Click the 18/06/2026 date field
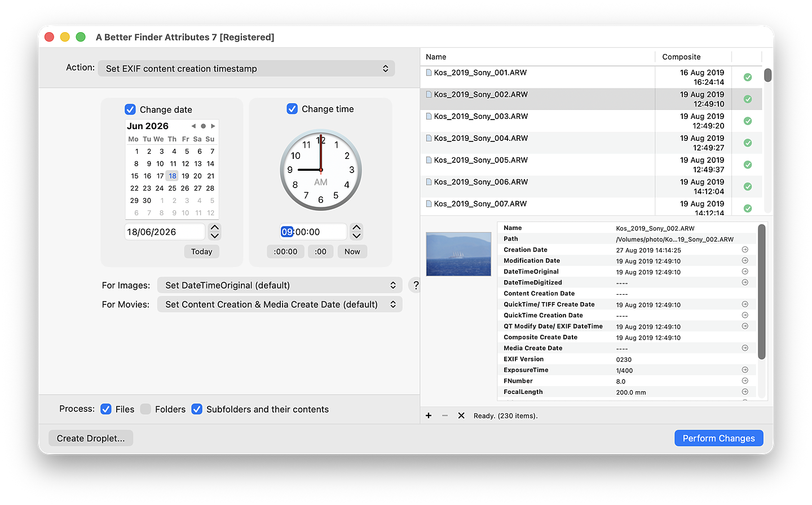Viewport: 812px width, 505px height. click(x=165, y=232)
